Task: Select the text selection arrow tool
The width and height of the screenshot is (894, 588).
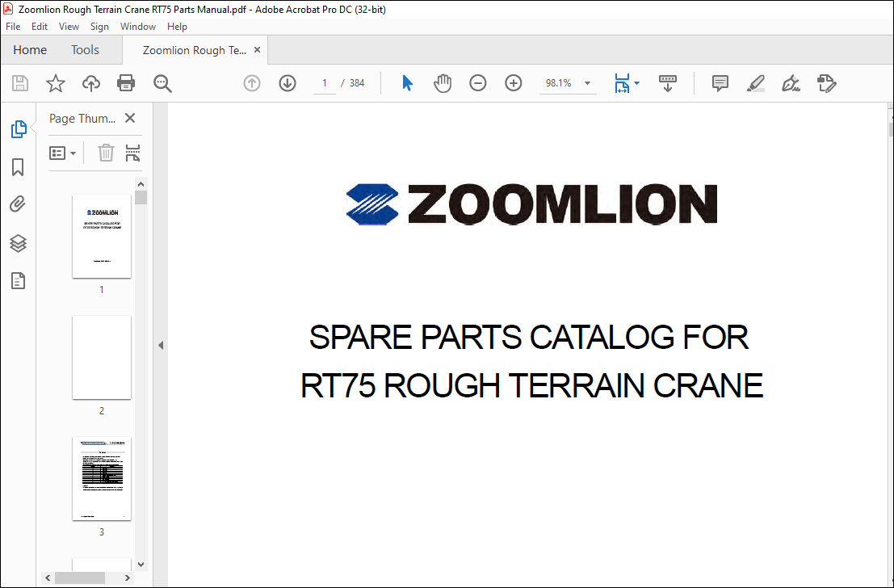Action: tap(407, 83)
